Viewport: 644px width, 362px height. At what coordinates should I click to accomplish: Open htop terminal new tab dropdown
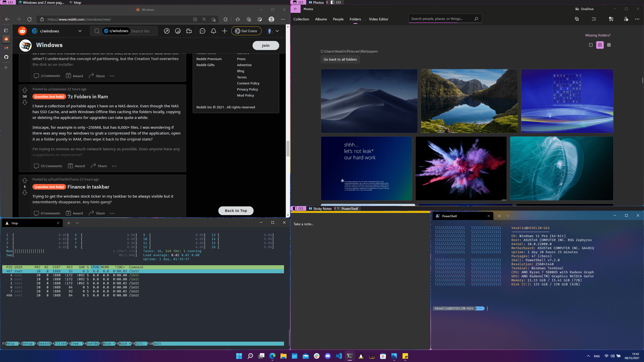tap(77, 223)
